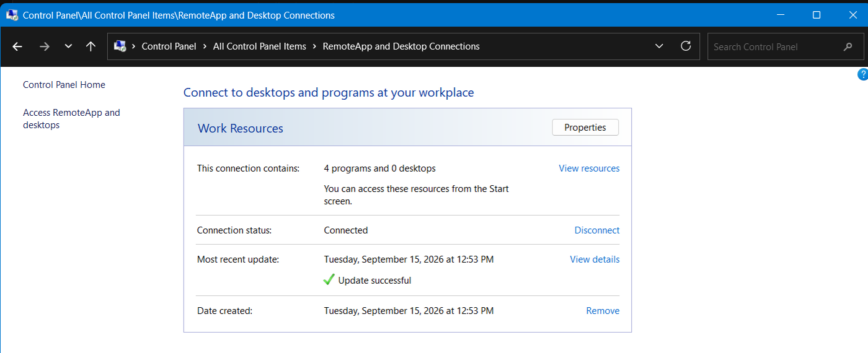Screen dimensions: 868x353
Task: Minimize the Control Panel window
Action: [x=780, y=15]
